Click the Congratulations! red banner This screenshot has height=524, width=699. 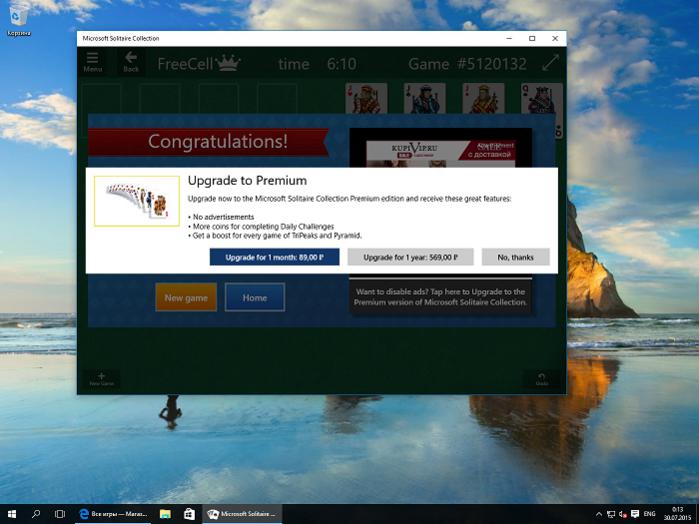[x=209, y=142]
